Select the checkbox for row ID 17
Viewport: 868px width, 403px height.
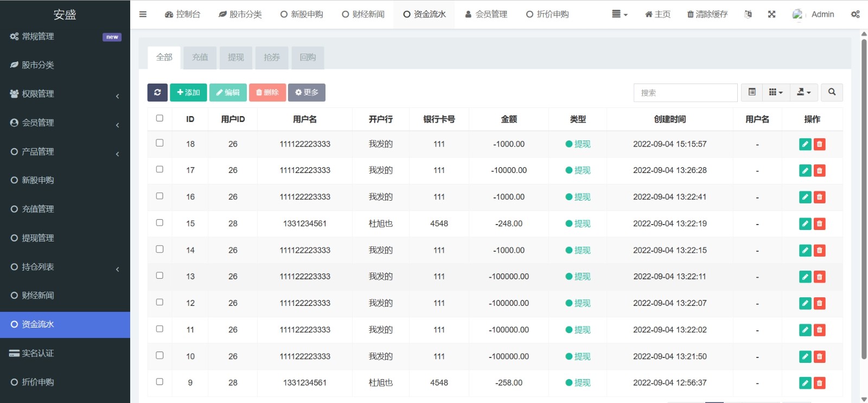point(159,169)
